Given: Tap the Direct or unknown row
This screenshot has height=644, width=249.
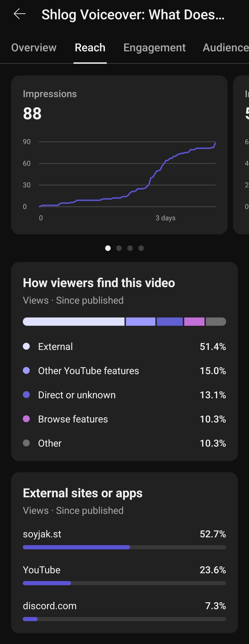Looking at the screenshot, I should click(x=124, y=395).
